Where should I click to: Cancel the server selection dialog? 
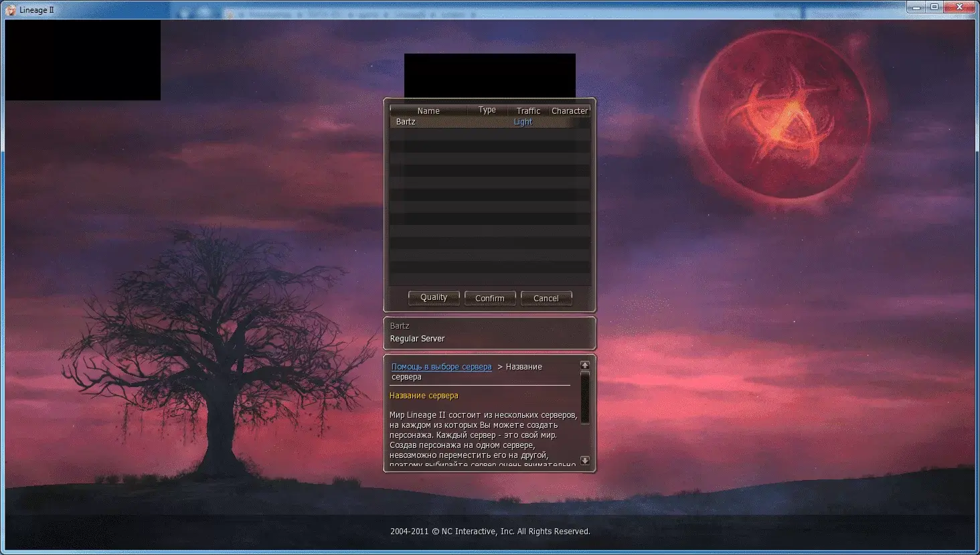point(546,298)
